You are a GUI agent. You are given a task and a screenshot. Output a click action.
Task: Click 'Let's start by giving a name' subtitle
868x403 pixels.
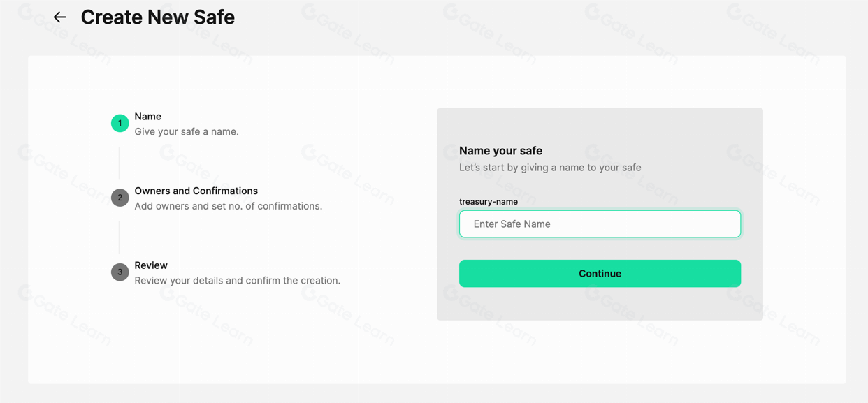coord(550,168)
